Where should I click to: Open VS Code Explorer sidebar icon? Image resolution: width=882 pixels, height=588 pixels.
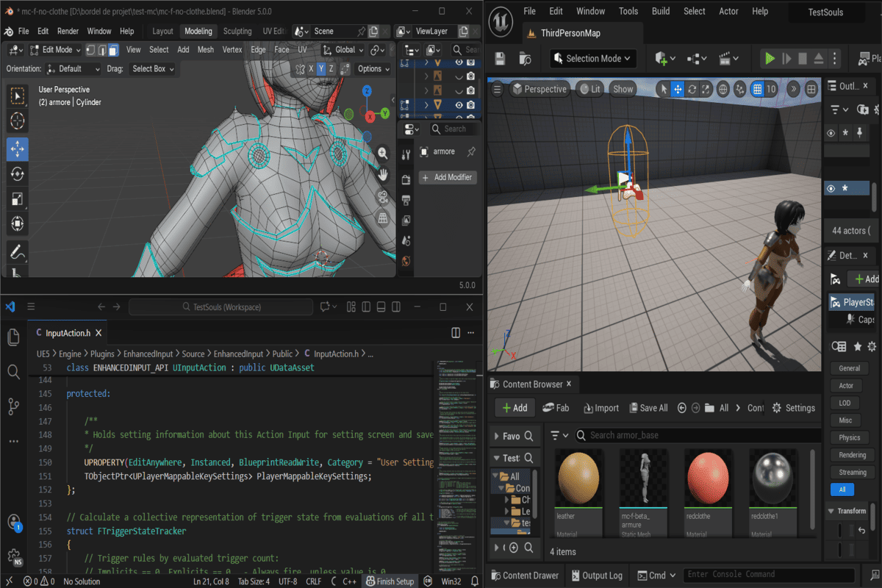[x=13, y=337]
